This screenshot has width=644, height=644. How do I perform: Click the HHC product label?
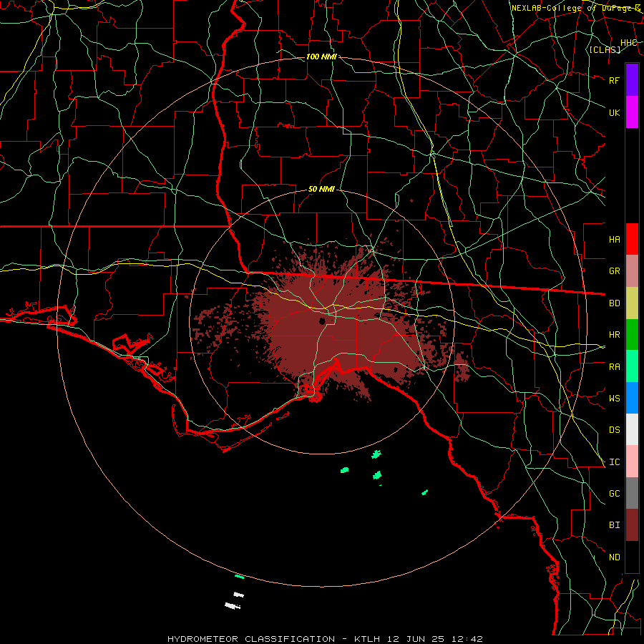(x=628, y=43)
